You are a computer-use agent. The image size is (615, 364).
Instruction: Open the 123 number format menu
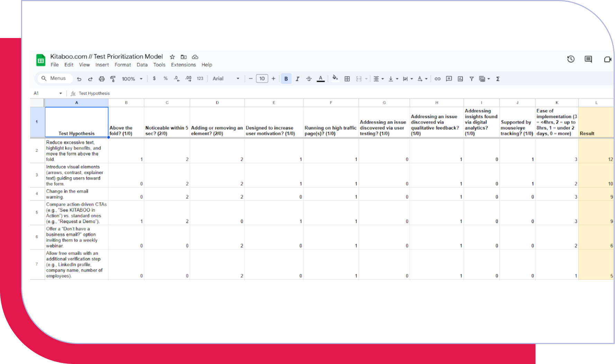pyautogui.click(x=200, y=78)
